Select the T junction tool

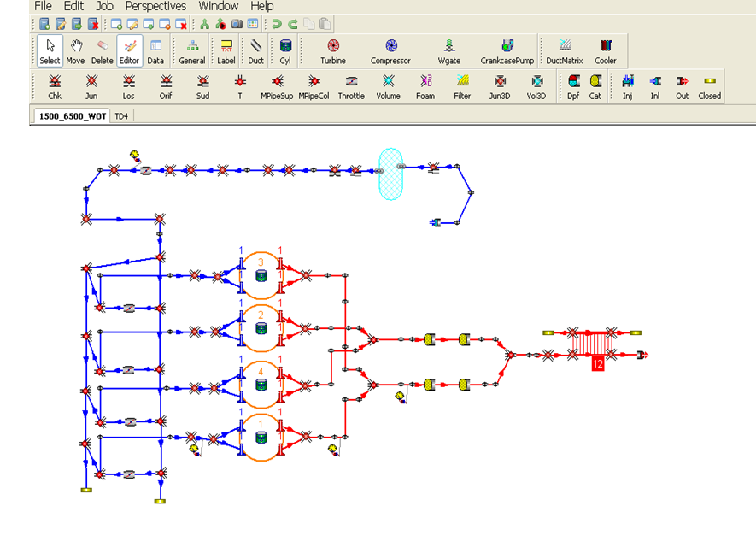pos(240,87)
